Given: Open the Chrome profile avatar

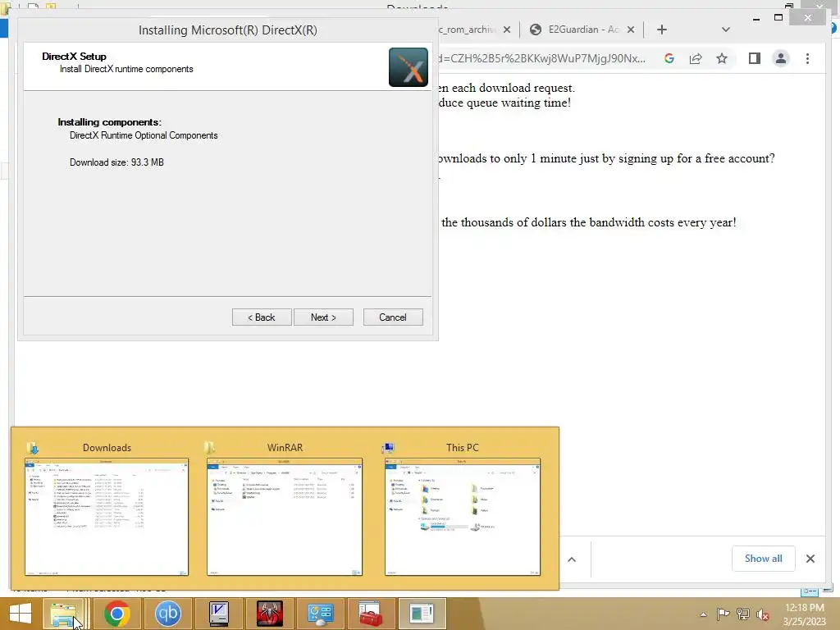Looking at the screenshot, I should coord(781,58).
